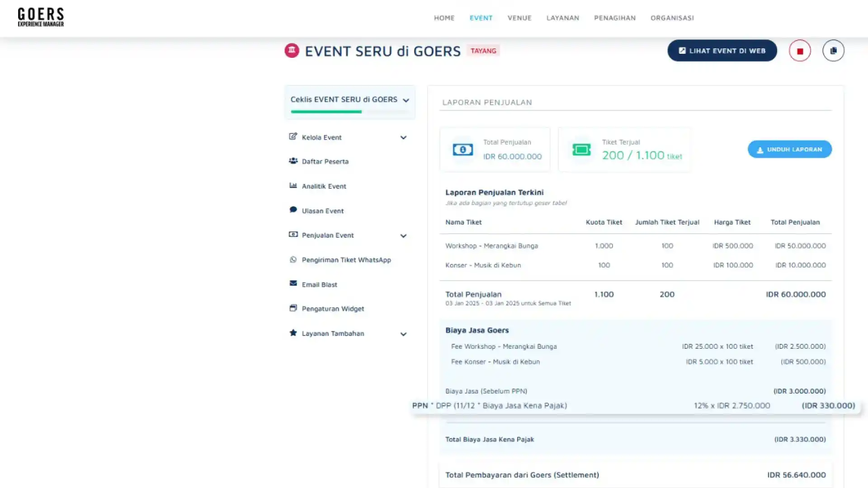Image resolution: width=868 pixels, height=488 pixels.
Task: Click the green Tiket Terjual ticket icon
Action: click(x=581, y=150)
